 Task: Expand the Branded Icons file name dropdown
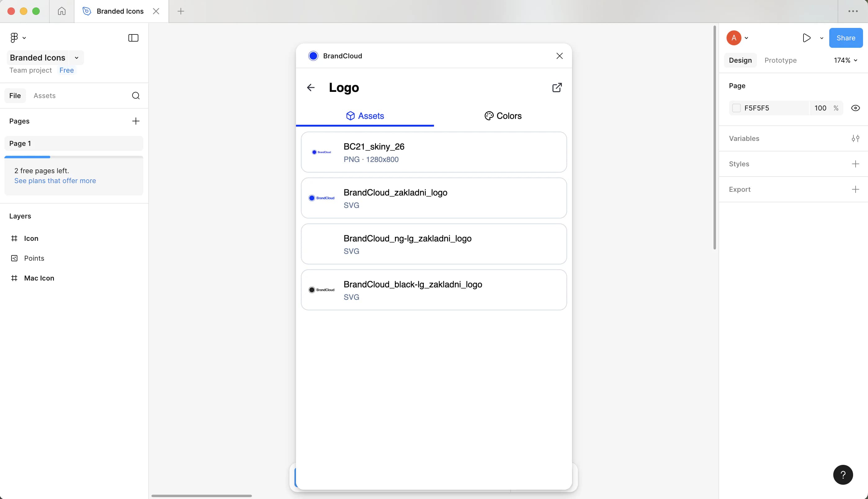[77, 58]
